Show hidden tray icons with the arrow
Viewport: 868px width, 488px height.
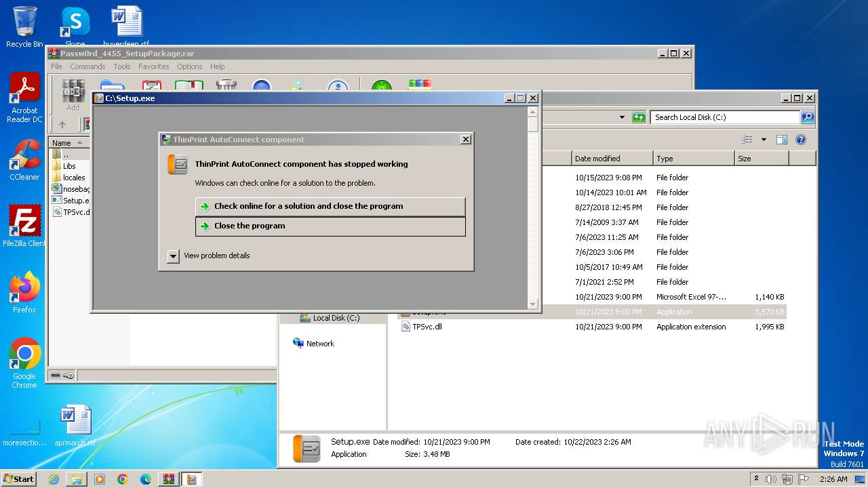click(756, 479)
